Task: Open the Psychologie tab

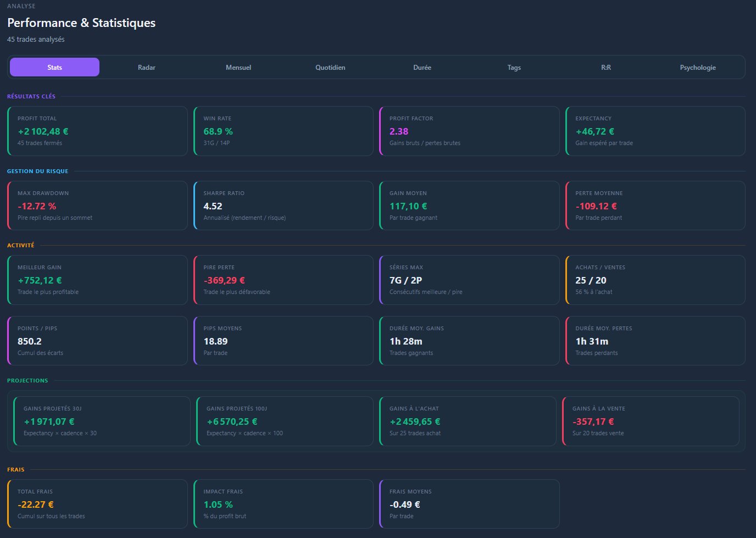Action: pos(698,67)
